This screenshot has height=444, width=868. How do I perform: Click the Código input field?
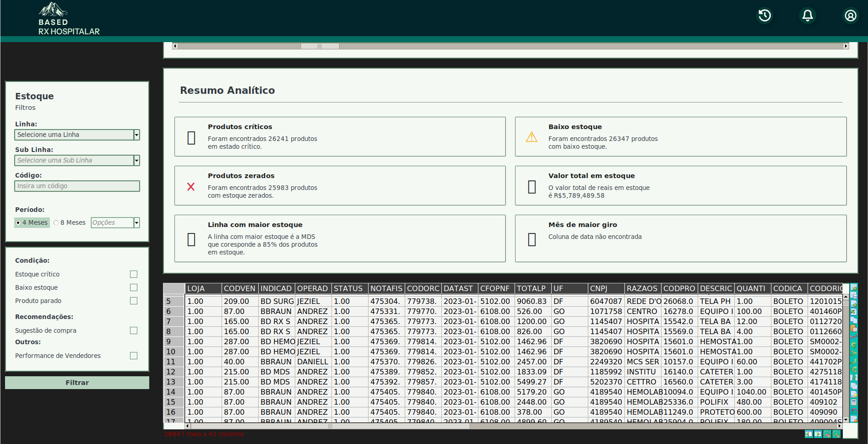(x=77, y=186)
